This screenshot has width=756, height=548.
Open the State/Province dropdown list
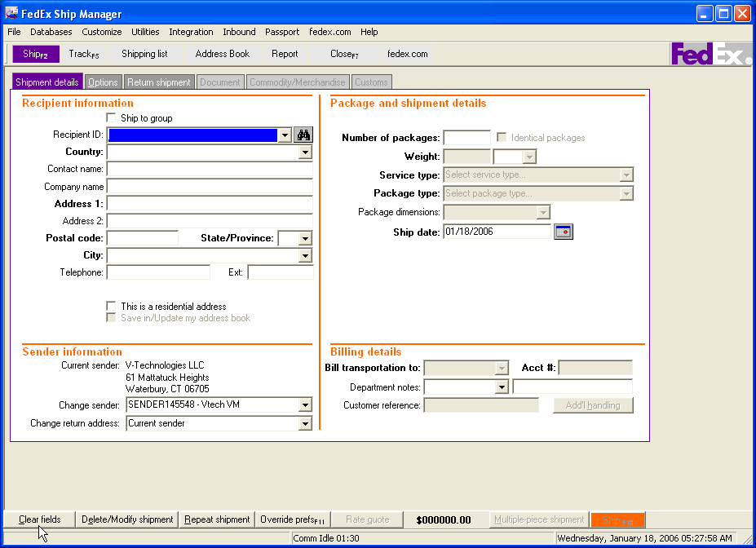pyautogui.click(x=305, y=239)
